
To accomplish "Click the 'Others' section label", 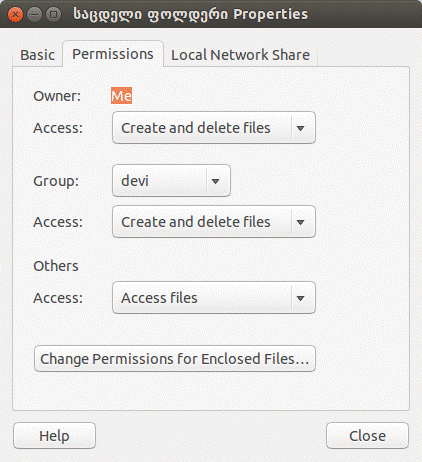I will coord(56,266).
